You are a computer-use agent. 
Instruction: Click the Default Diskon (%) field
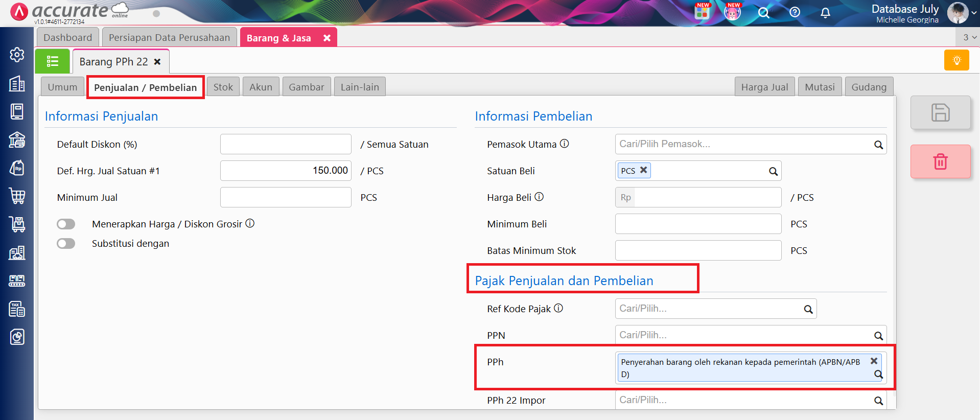click(x=286, y=144)
